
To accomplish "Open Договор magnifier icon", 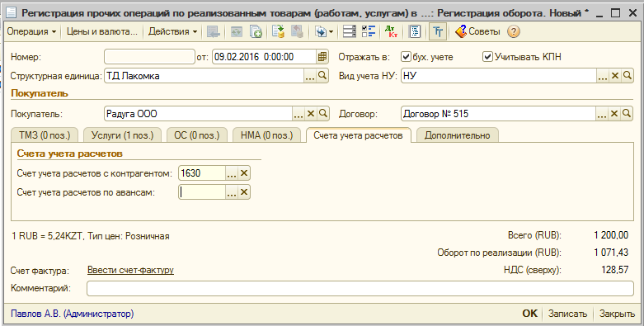I will click(x=627, y=113).
